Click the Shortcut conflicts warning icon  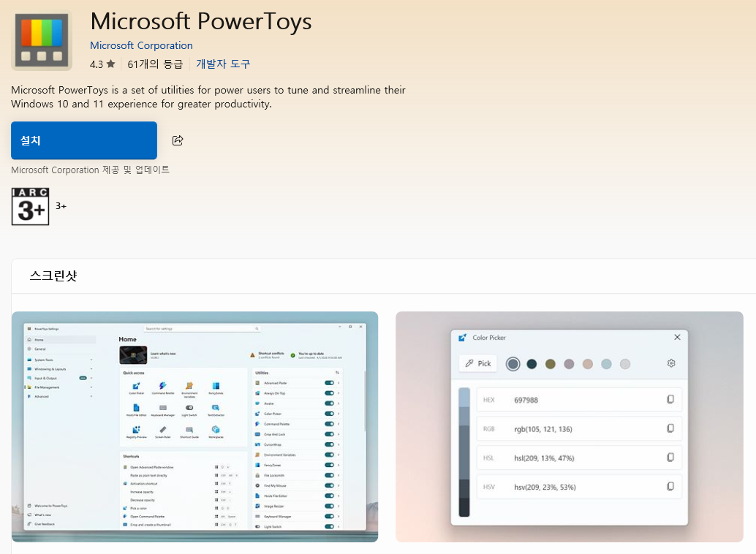pos(252,355)
